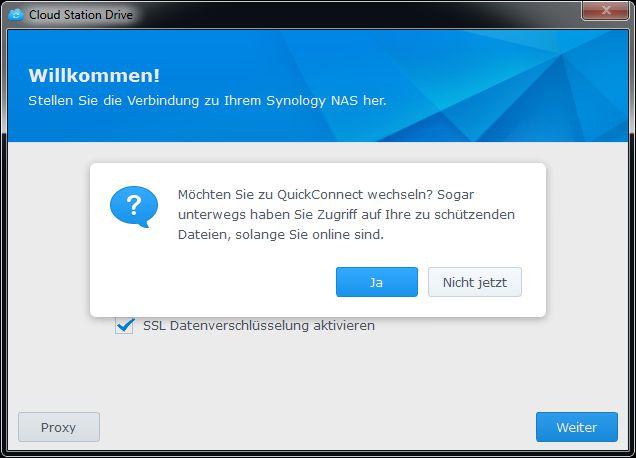Click the Cloud Station Drive title icon
The image size is (636, 458).
coord(16,15)
